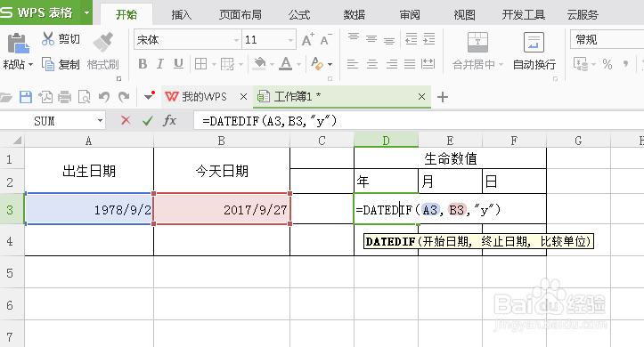Open the 审阅 ribbon tab
Viewport: 644px width, 347px height.
[410, 15]
